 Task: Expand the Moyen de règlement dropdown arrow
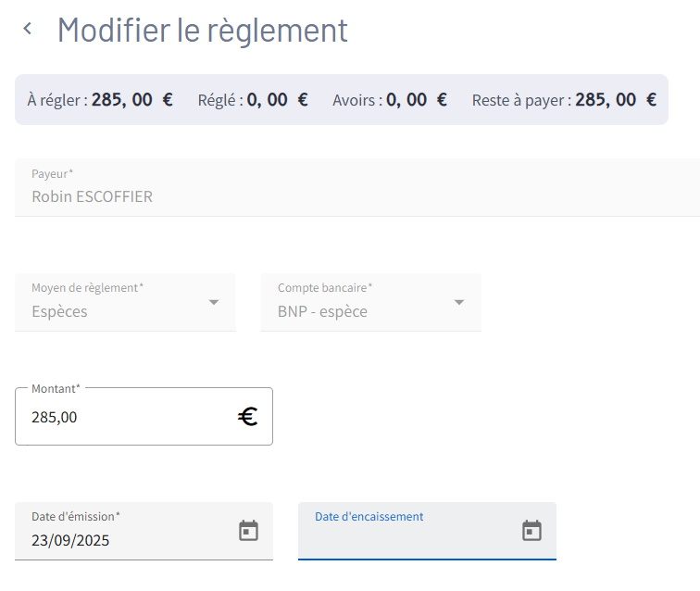click(214, 303)
